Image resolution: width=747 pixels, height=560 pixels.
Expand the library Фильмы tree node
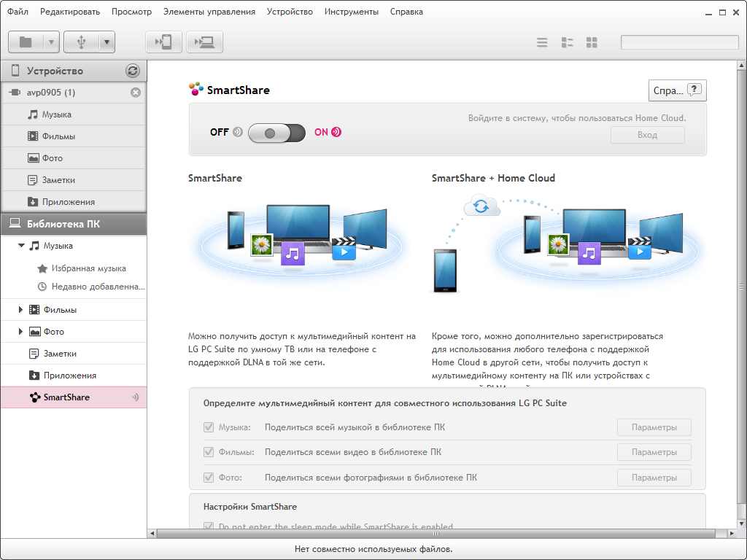pos(20,309)
